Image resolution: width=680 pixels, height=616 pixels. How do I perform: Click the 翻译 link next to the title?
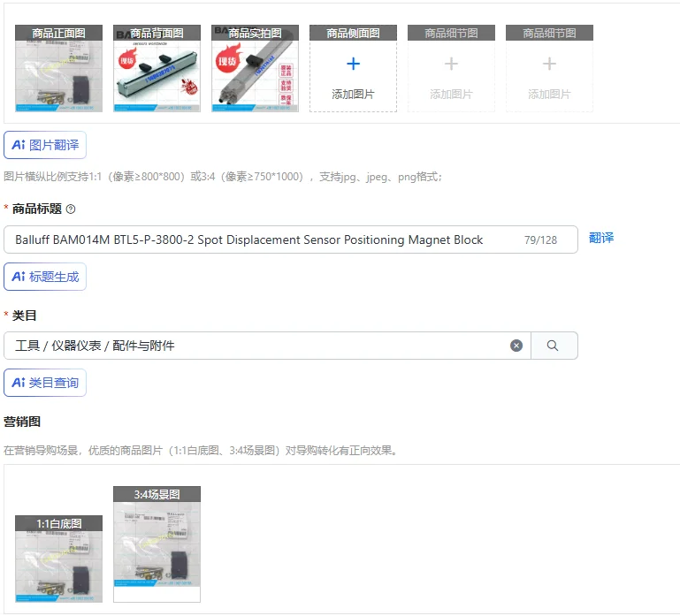(601, 238)
